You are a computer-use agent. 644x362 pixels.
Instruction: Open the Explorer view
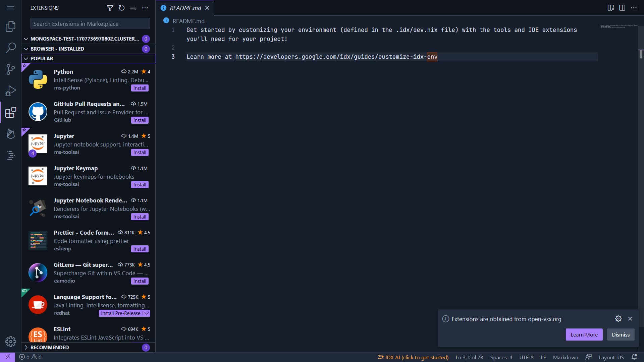(x=11, y=26)
